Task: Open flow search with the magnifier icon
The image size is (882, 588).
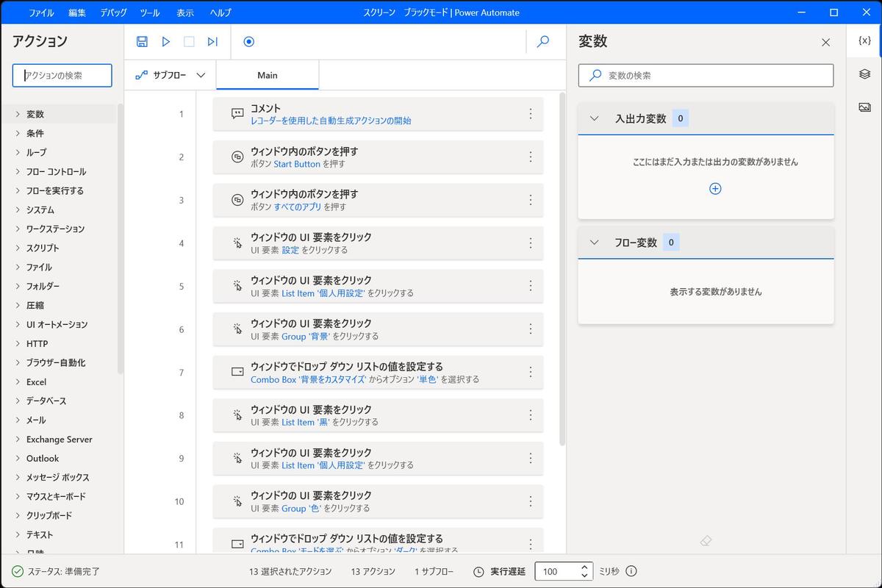Action: (x=543, y=42)
